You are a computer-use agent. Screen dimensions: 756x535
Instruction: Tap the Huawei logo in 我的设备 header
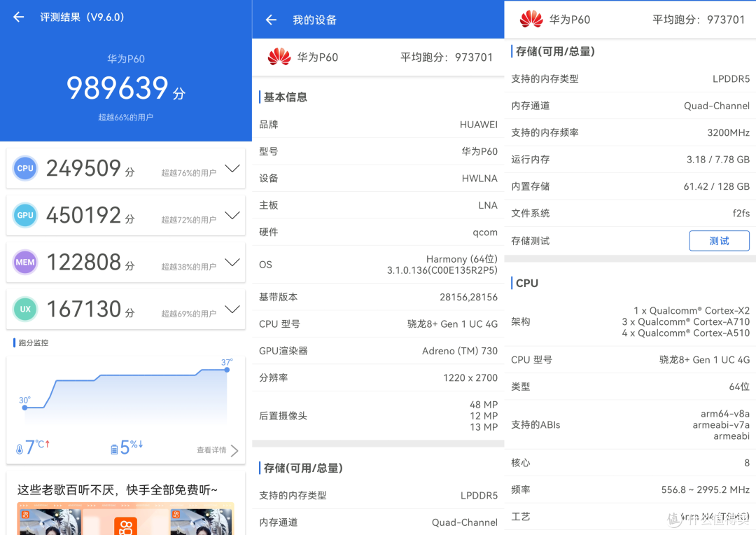pyautogui.click(x=279, y=57)
